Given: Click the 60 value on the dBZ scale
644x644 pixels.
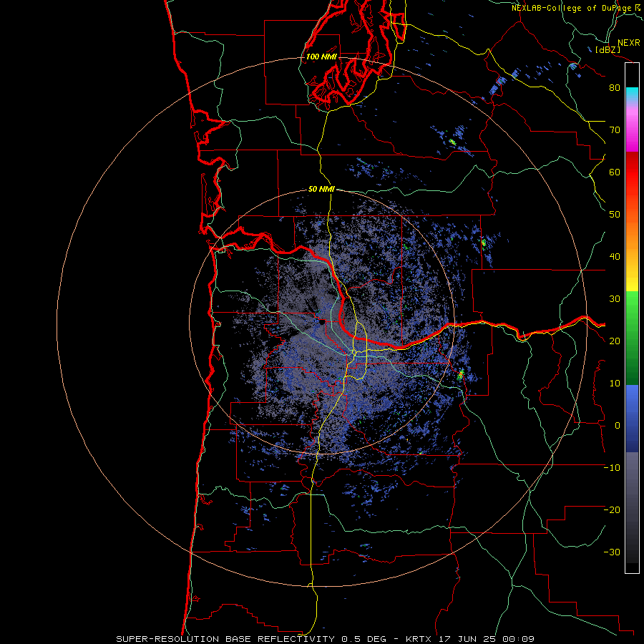Looking at the screenshot, I should (x=615, y=172).
